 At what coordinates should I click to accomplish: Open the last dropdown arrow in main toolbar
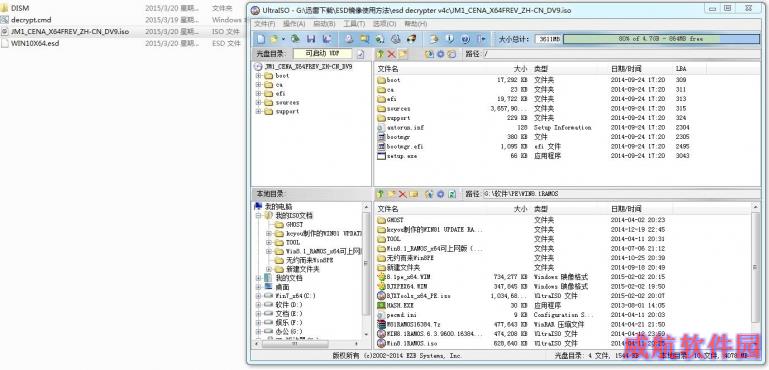483,39
